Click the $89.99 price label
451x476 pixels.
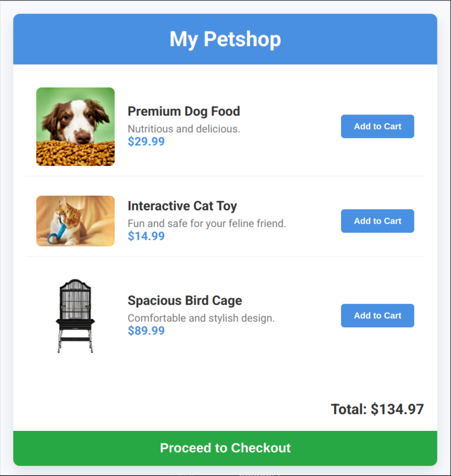(146, 331)
